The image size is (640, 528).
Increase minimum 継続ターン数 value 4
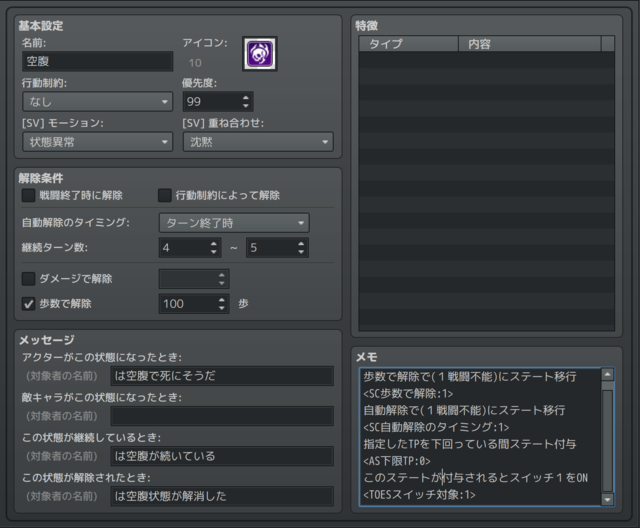(213, 244)
